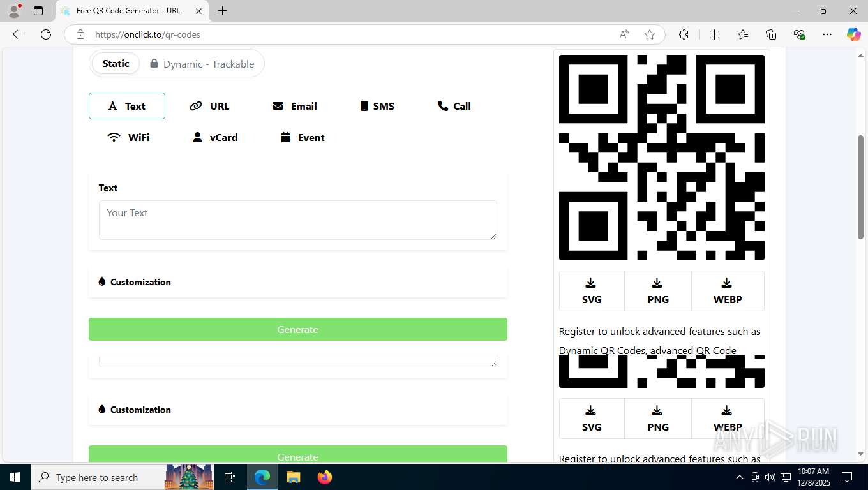The image size is (868, 490).
Task: Download lower QR code as SVG
Action: [592, 419]
